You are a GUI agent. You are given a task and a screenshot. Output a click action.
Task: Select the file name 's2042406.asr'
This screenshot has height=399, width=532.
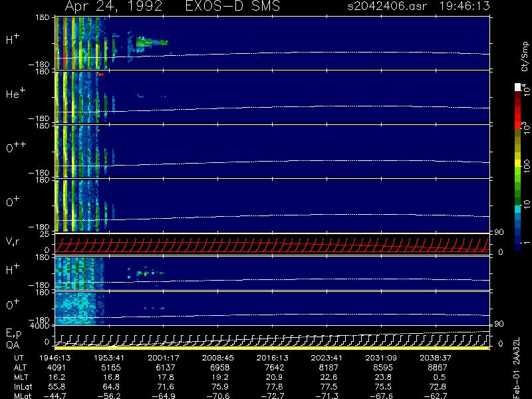[387, 6]
